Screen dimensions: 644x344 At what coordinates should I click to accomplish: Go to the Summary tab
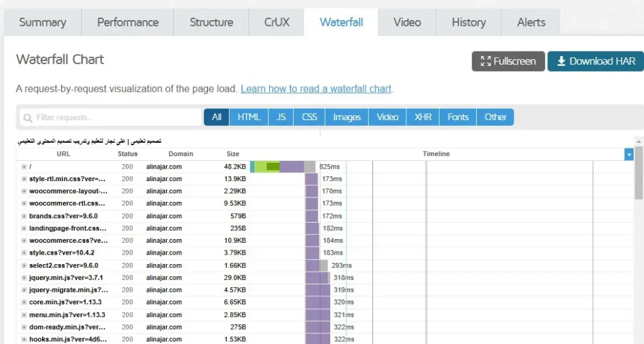coord(43,23)
